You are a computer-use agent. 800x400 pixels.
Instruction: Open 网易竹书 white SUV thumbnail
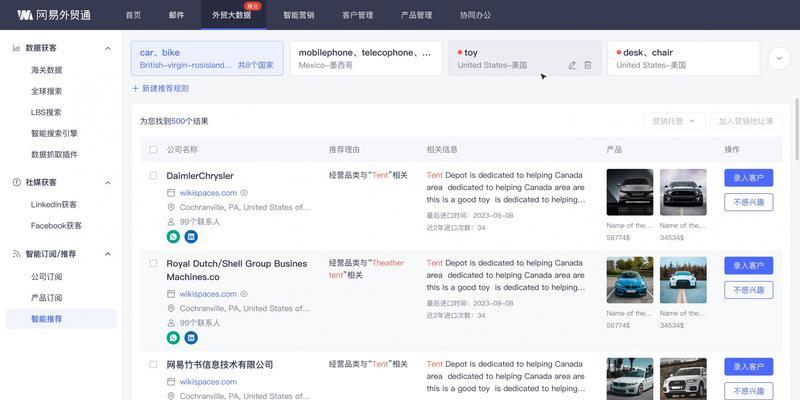point(683,379)
